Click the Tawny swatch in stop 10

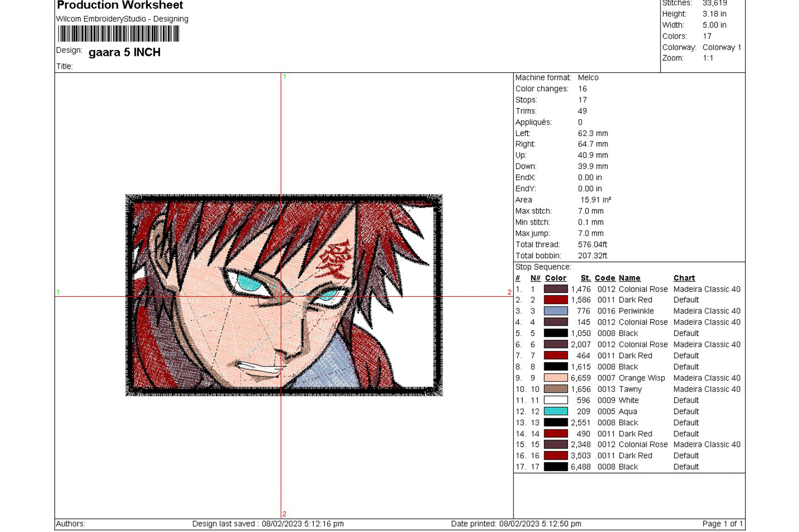[556, 389]
